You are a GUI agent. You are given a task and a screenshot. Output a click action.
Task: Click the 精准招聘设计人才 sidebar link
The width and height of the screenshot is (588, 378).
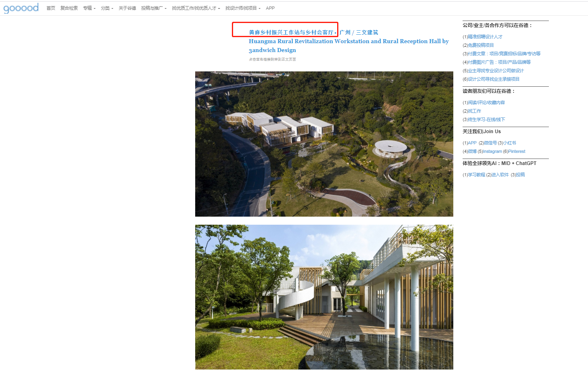(485, 37)
